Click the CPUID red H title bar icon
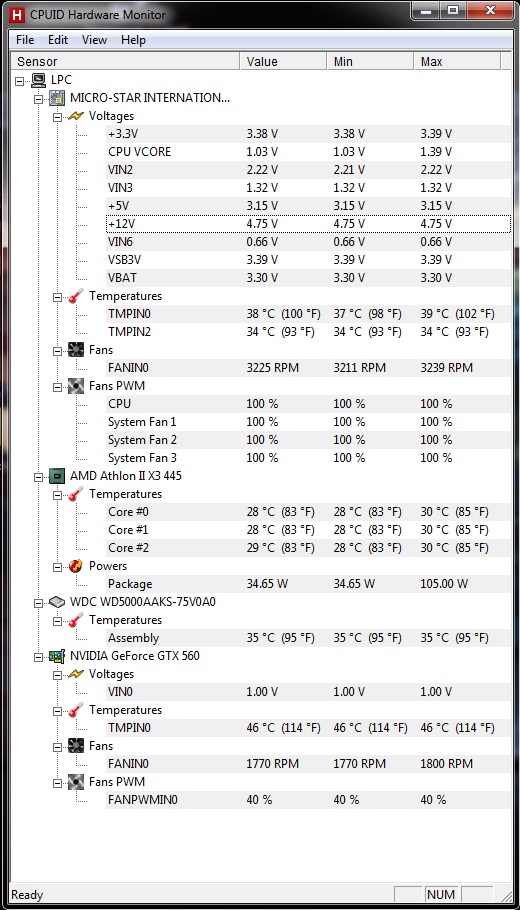 point(18,14)
